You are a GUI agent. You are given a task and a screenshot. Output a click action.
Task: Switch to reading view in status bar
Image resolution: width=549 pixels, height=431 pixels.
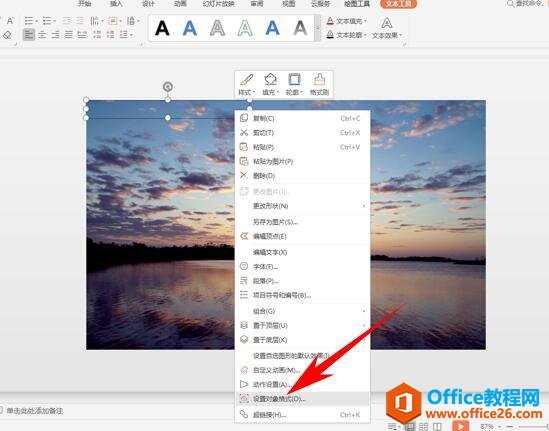[x=437, y=426]
